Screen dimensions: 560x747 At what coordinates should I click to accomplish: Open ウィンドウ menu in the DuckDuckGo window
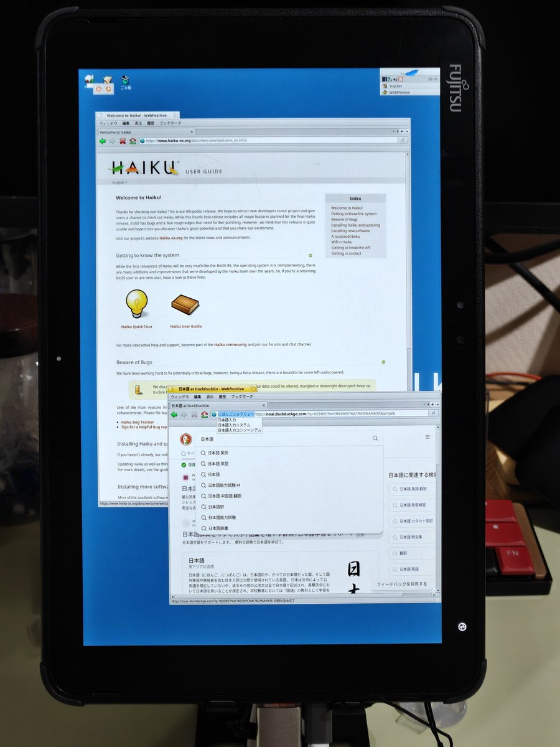tap(180, 397)
